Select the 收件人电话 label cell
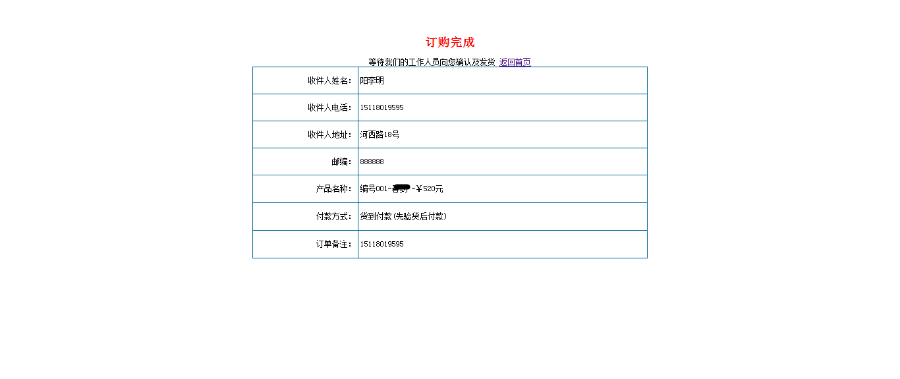The image size is (900, 379). point(305,107)
